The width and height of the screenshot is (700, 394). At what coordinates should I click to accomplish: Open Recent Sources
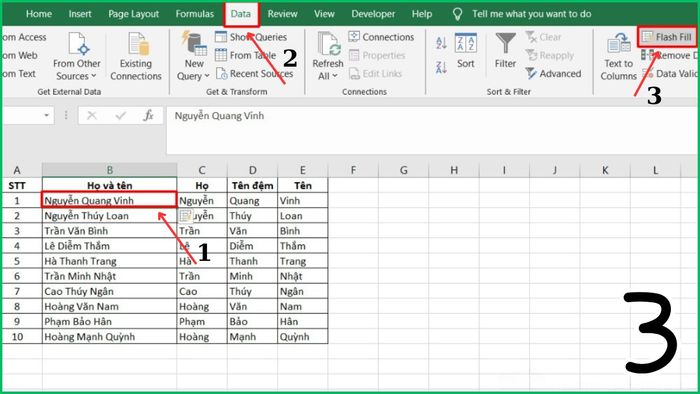tap(254, 74)
